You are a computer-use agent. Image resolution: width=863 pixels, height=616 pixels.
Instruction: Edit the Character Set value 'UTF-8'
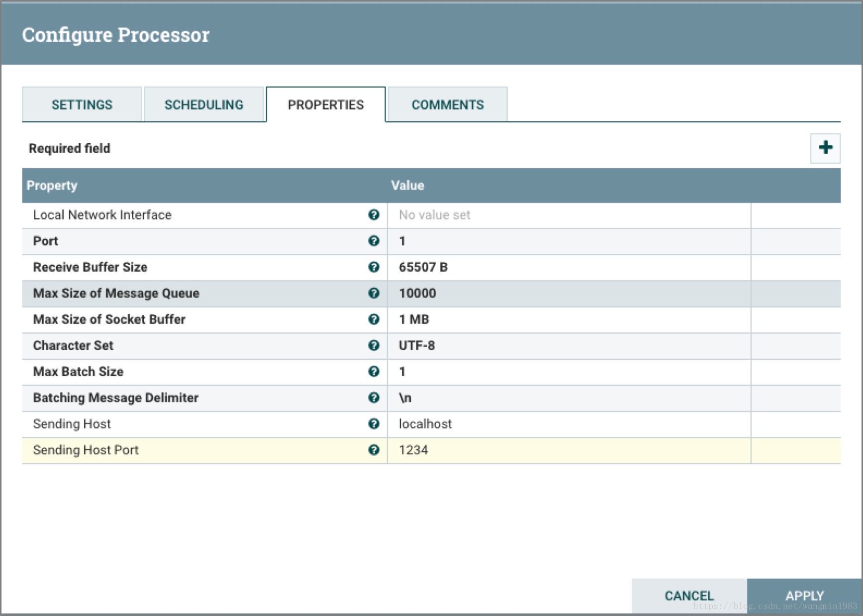[x=569, y=345]
